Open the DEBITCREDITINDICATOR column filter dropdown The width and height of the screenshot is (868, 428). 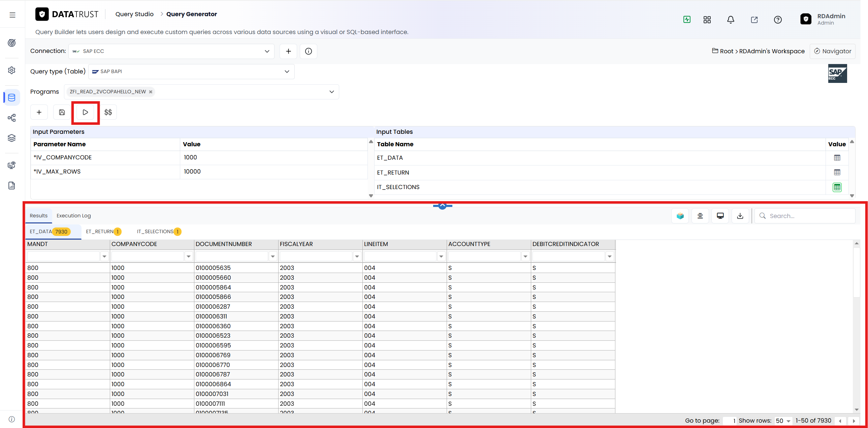coord(610,256)
